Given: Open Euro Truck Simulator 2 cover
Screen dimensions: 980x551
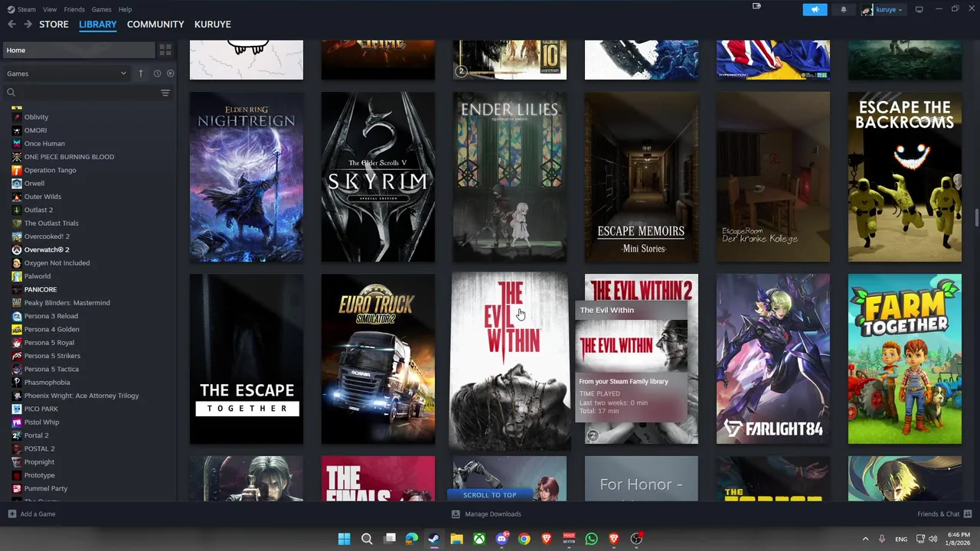Looking at the screenshot, I should [x=378, y=359].
